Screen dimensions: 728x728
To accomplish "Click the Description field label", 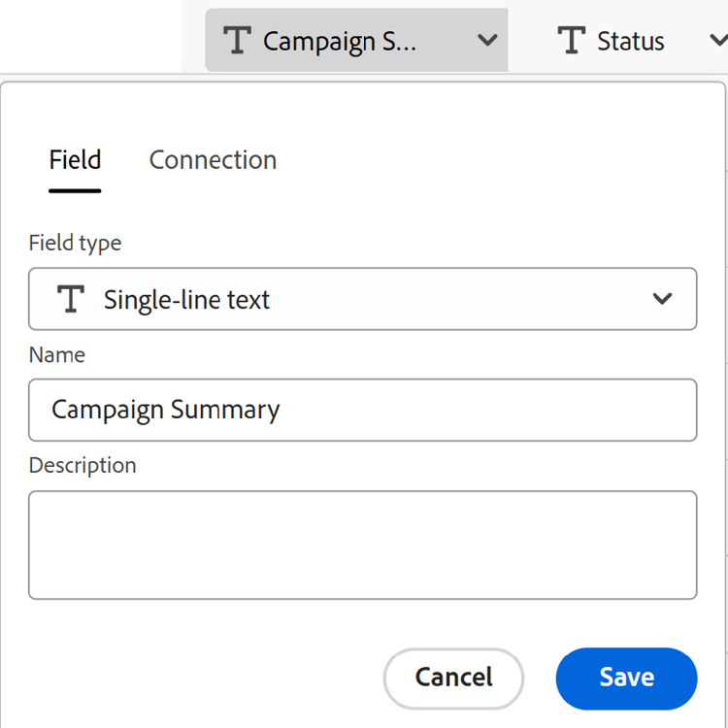I will tap(83, 466).
